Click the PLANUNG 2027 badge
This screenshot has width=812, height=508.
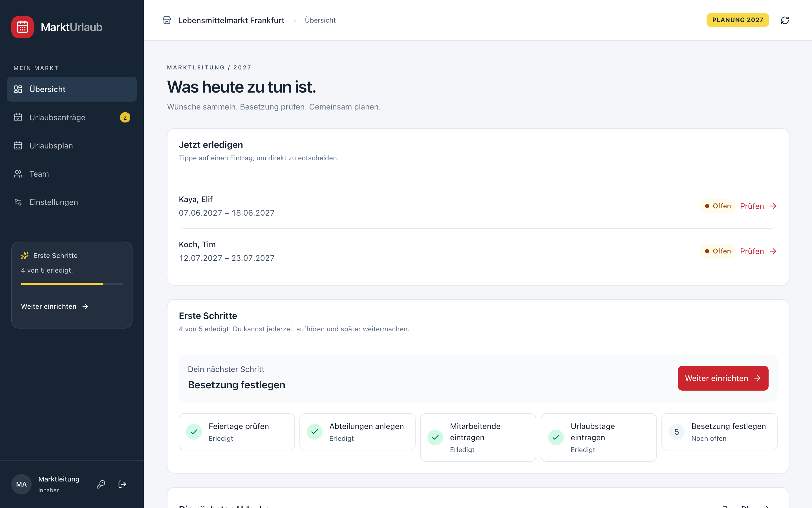[738, 20]
